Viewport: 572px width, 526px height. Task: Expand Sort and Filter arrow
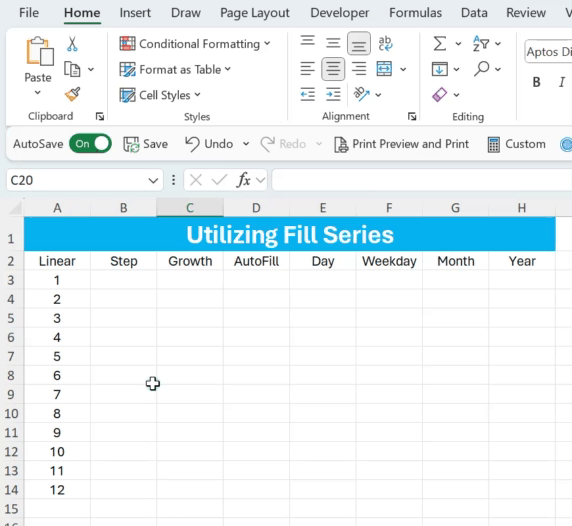click(498, 44)
